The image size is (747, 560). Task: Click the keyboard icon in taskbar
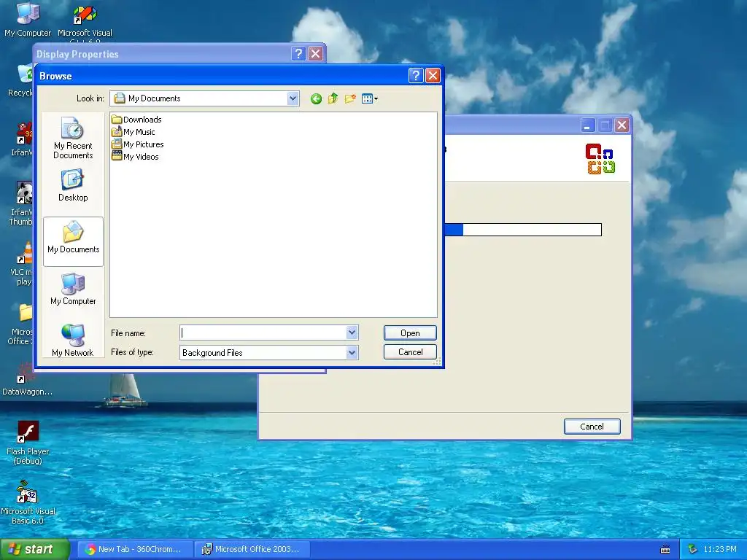[x=665, y=550]
